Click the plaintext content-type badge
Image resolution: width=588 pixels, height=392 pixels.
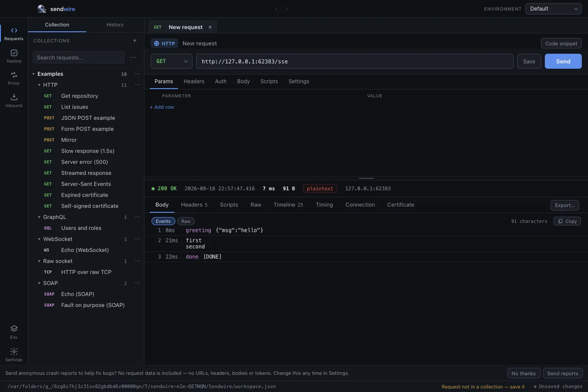320,189
